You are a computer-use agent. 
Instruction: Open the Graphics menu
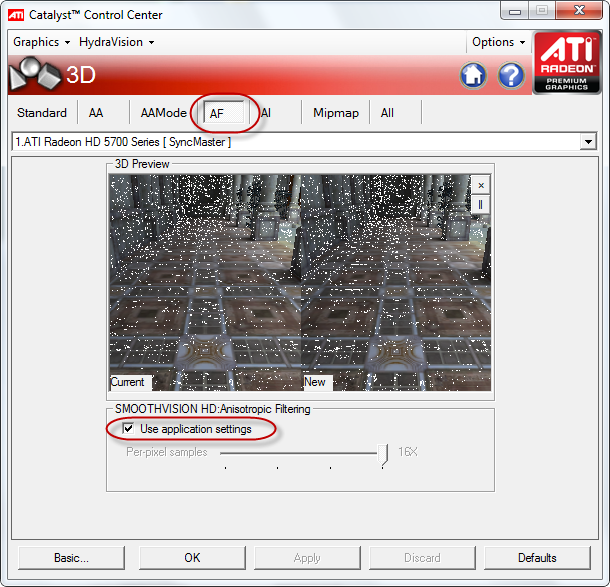41,42
